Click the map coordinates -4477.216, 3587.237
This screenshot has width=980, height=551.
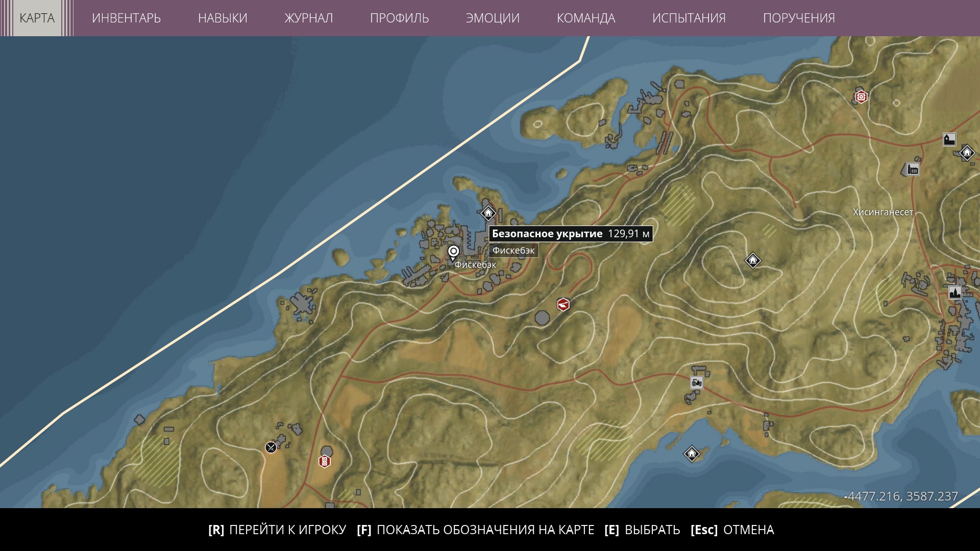(x=901, y=496)
